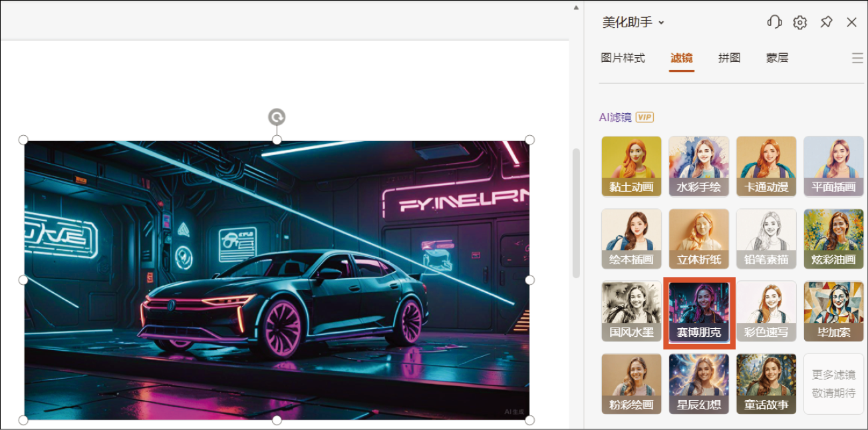Apply the 黏土动画 filter

click(x=631, y=166)
